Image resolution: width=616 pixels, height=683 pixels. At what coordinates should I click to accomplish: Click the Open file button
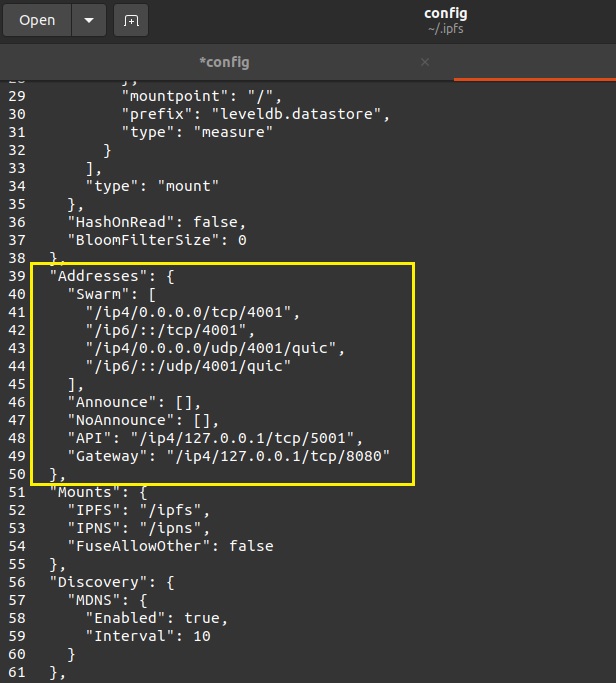[x=37, y=20]
